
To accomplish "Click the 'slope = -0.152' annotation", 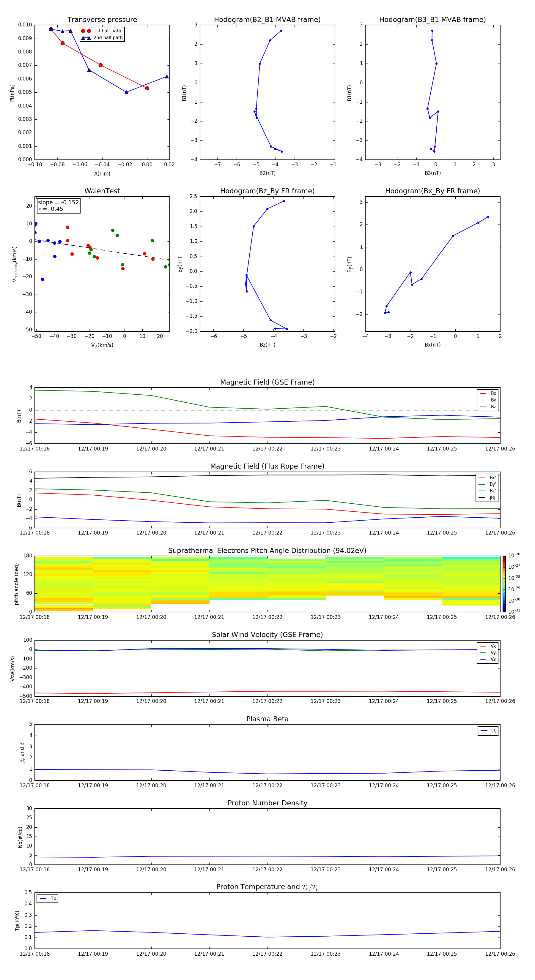I will point(58,203).
